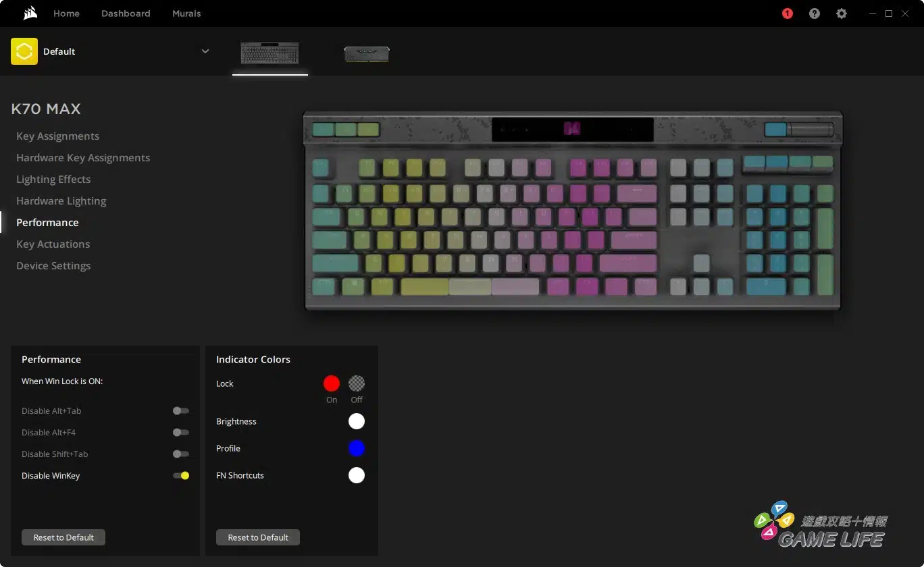Turn off Disable WinKey switch
Image resolution: width=924 pixels, height=567 pixels.
point(180,476)
